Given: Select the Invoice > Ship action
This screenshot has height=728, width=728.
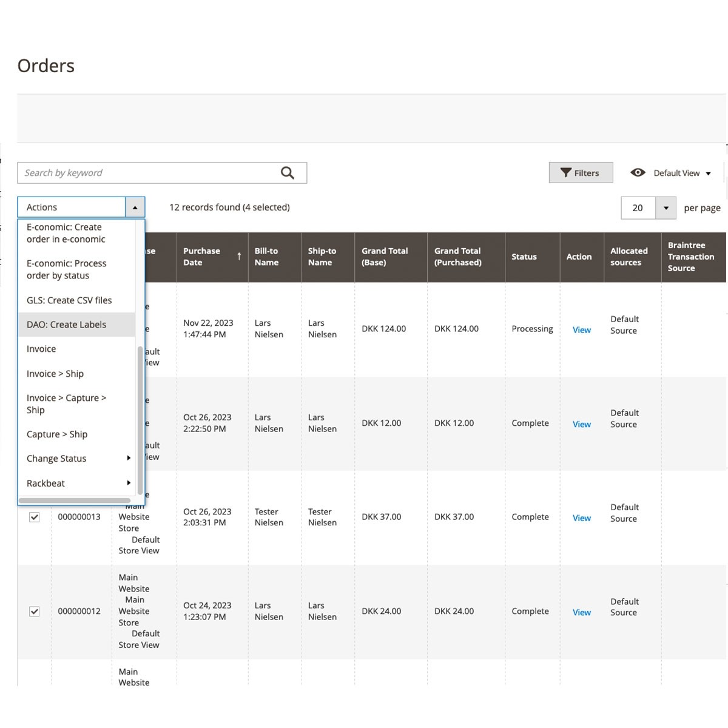Looking at the screenshot, I should pyautogui.click(x=55, y=374).
